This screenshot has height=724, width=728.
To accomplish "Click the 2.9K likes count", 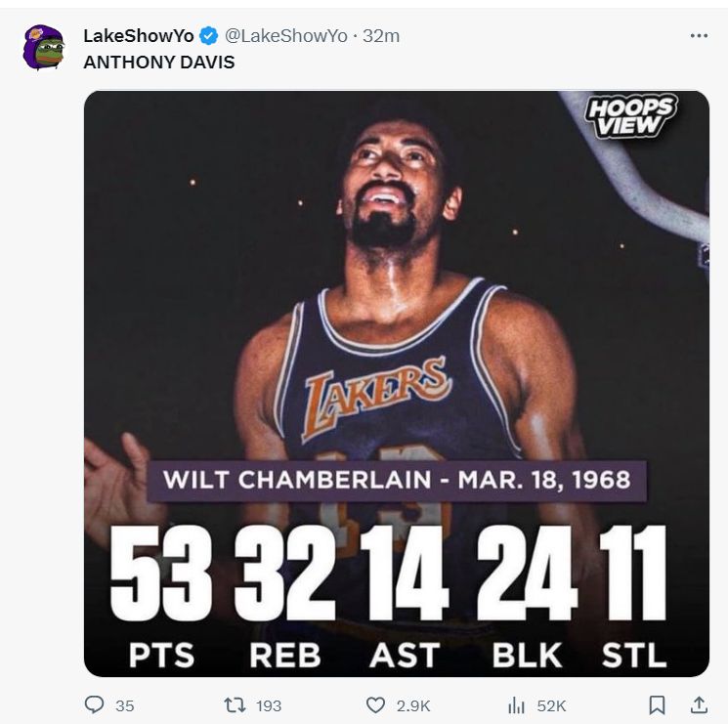I will click(411, 705).
